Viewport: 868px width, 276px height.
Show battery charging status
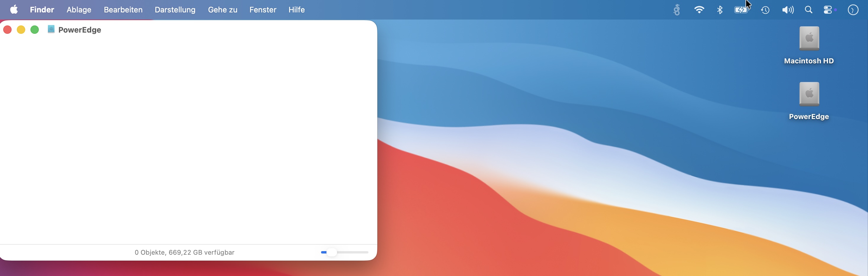pyautogui.click(x=741, y=10)
